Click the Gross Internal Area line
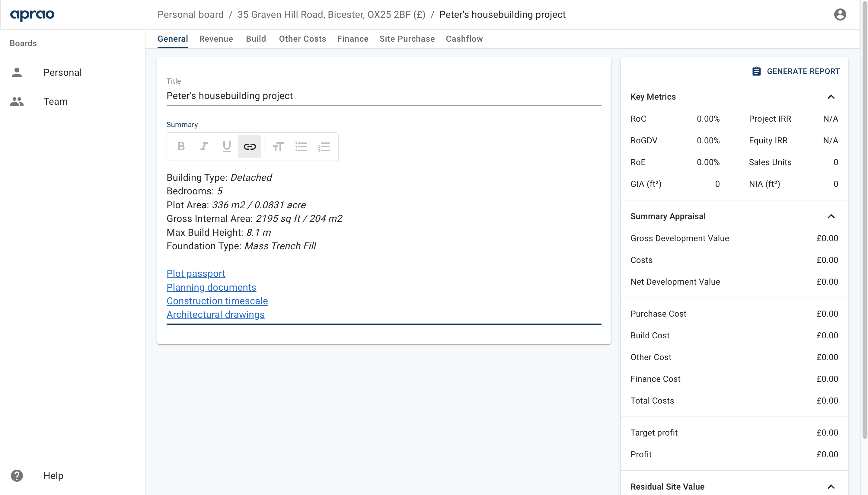This screenshot has width=868, height=495. (x=254, y=219)
